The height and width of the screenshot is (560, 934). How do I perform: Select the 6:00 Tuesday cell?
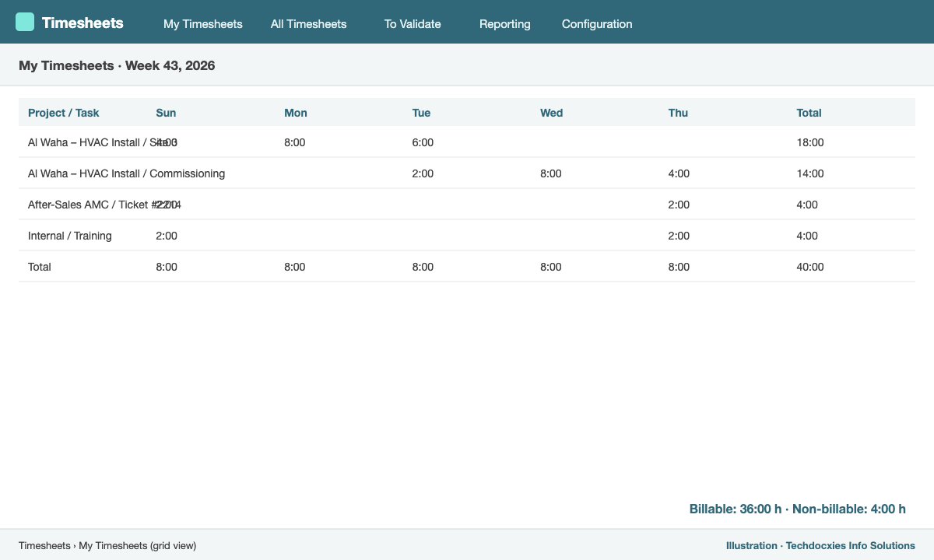423,142
